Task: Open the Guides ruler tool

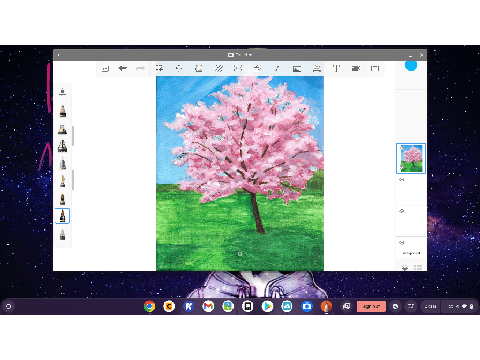Action: pyautogui.click(x=219, y=68)
